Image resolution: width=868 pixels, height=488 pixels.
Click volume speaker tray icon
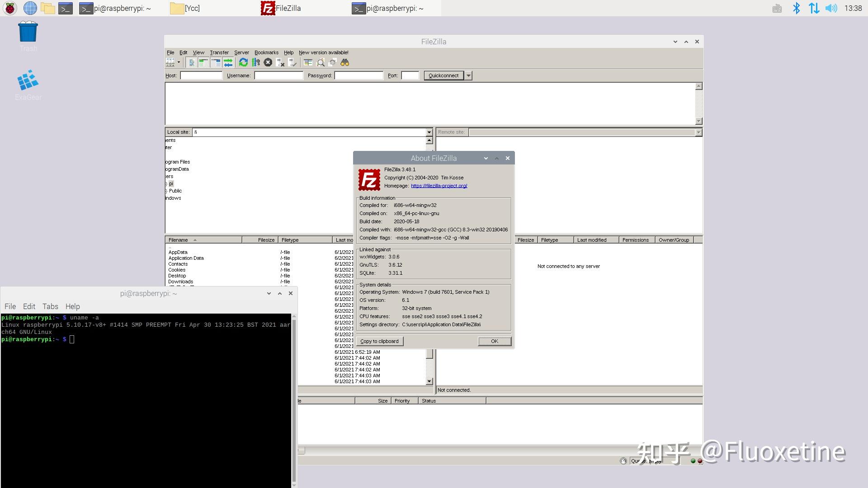point(831,8)
